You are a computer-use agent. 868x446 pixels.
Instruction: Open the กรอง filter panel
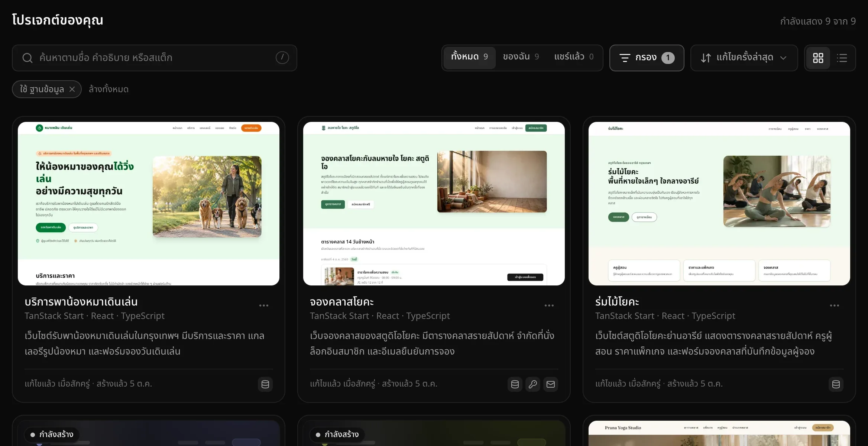[x=647, y=58]
